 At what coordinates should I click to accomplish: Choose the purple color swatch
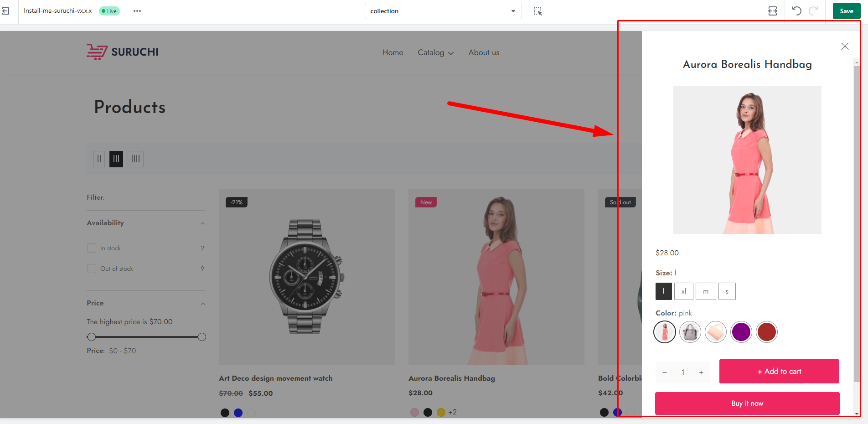point(741,332)
